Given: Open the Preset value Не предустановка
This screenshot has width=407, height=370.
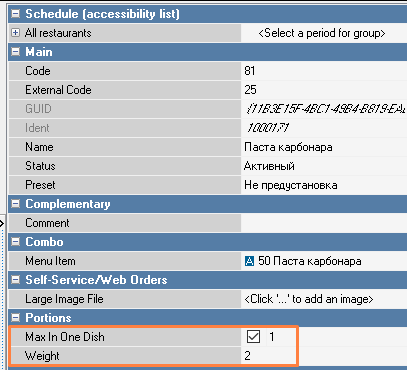Looking at the screenshot, I should (x=324, y=185).
